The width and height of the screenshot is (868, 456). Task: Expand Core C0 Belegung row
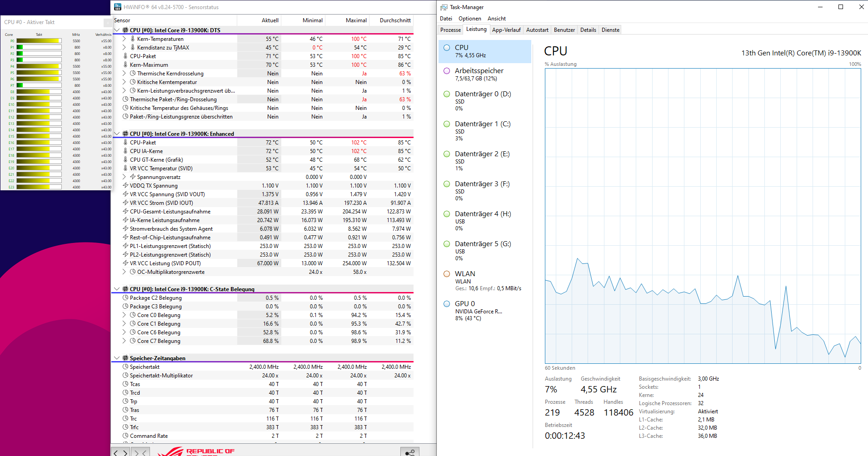pos(124,315)
